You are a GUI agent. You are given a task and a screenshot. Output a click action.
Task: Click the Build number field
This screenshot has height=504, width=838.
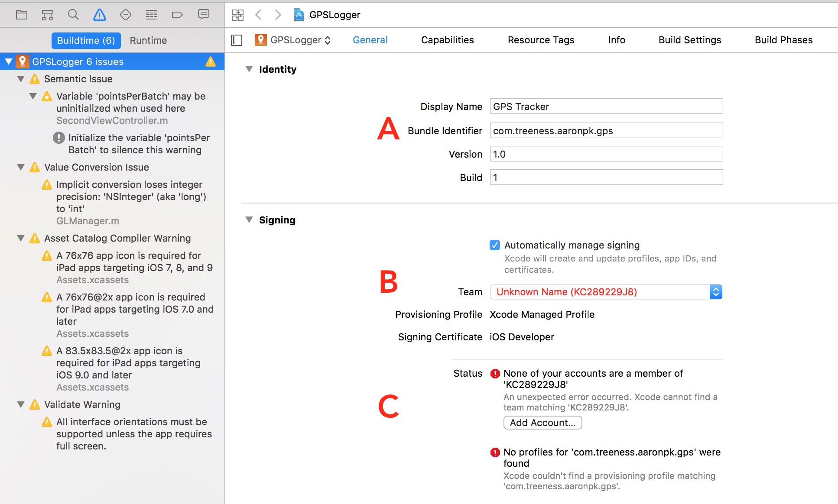(606, 177)
